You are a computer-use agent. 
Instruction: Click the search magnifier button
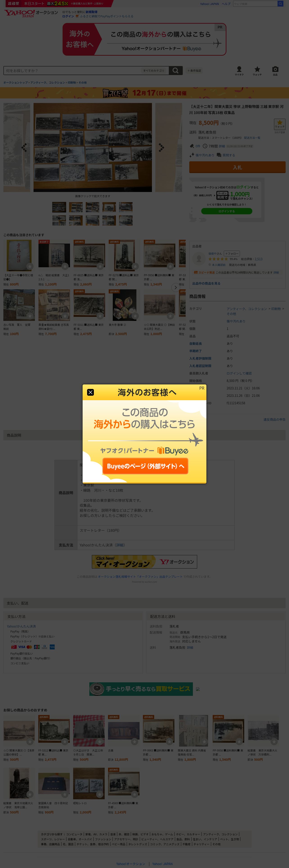[x=176, y=71]
